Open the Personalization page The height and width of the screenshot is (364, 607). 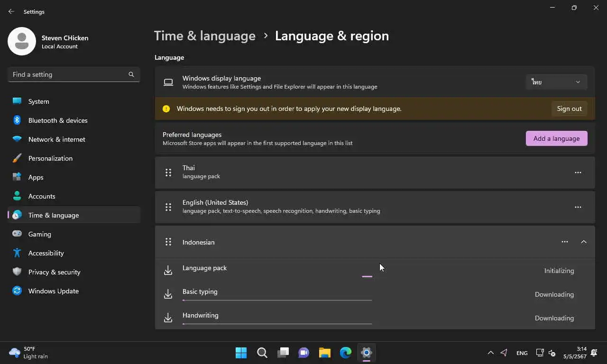[74, 158]
